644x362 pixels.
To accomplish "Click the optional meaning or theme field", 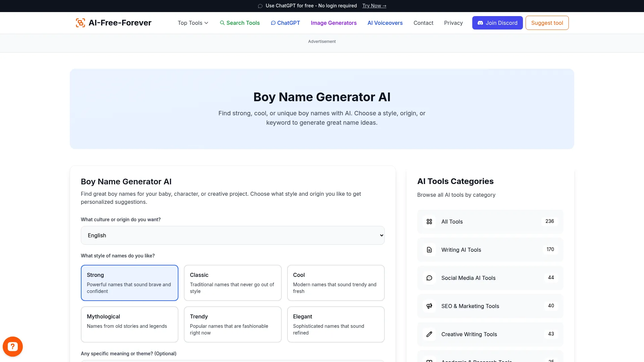I will [233, 361].
